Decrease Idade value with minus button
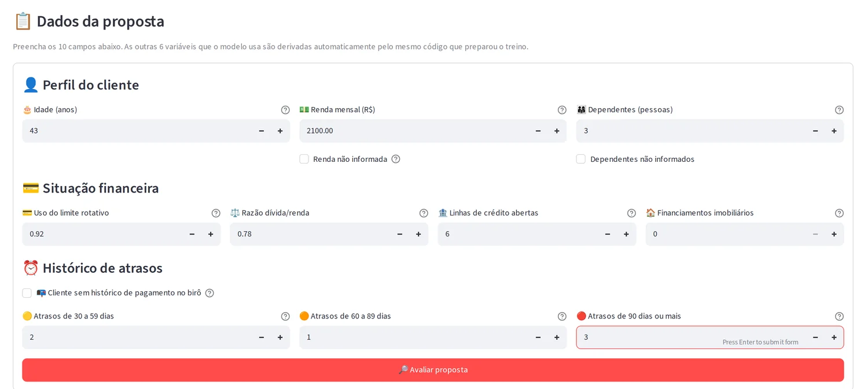 click(262, 131)
